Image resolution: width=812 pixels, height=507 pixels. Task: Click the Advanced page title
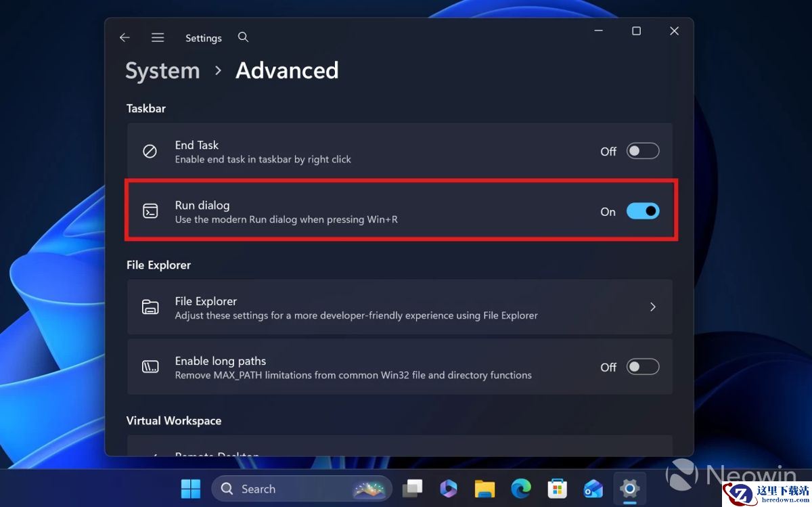coord(287,70)
